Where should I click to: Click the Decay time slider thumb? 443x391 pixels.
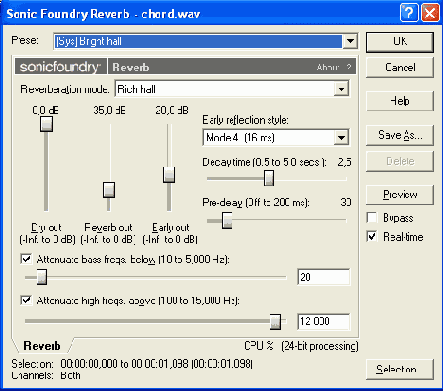pos(269,178)
